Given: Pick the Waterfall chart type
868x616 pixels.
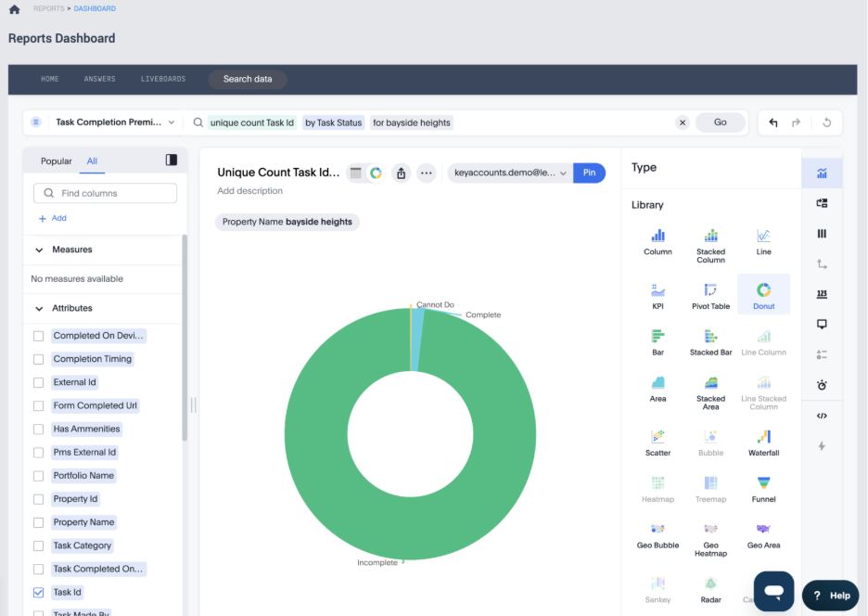Looking at the screenshot, I should [763, 442].
